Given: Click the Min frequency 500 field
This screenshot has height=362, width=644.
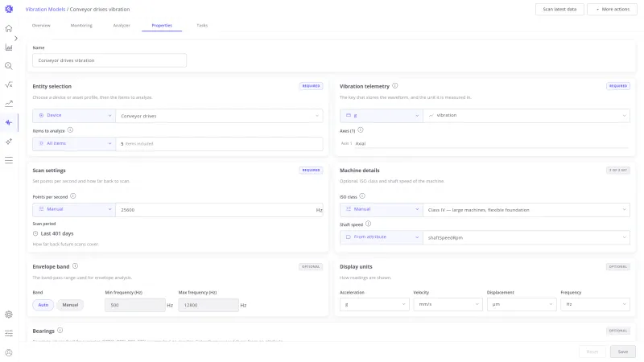Looking at the screenshot, I should coord(135,305).
